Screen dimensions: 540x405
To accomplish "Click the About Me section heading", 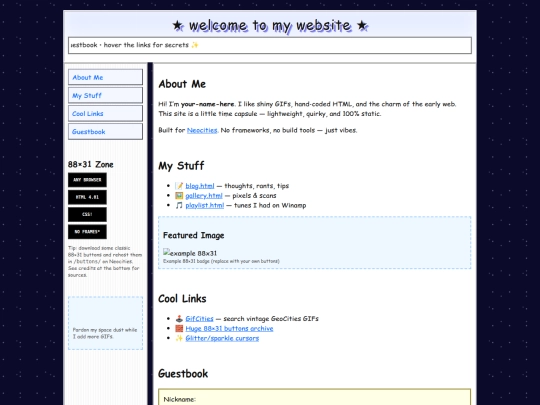I will pos(182,84).
